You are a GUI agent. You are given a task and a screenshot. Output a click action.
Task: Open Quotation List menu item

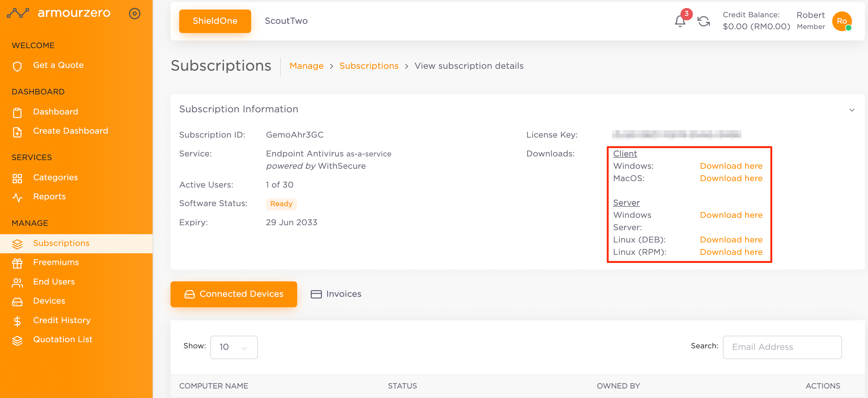76,339
